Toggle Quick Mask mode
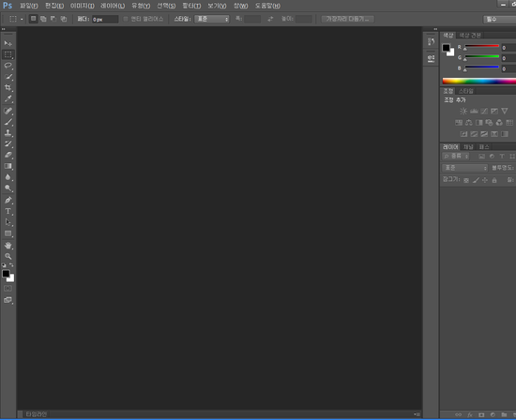This screenshot has height=420, width=516. tap(8, 289)
